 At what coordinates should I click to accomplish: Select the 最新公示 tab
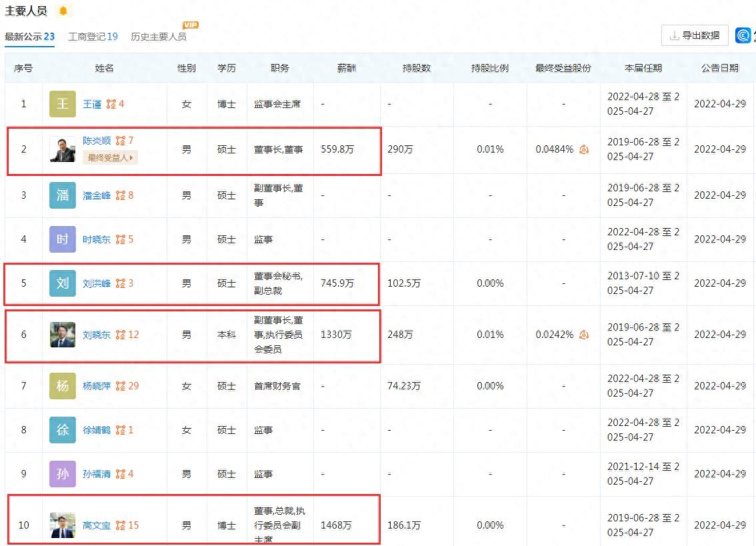point(30,37)
